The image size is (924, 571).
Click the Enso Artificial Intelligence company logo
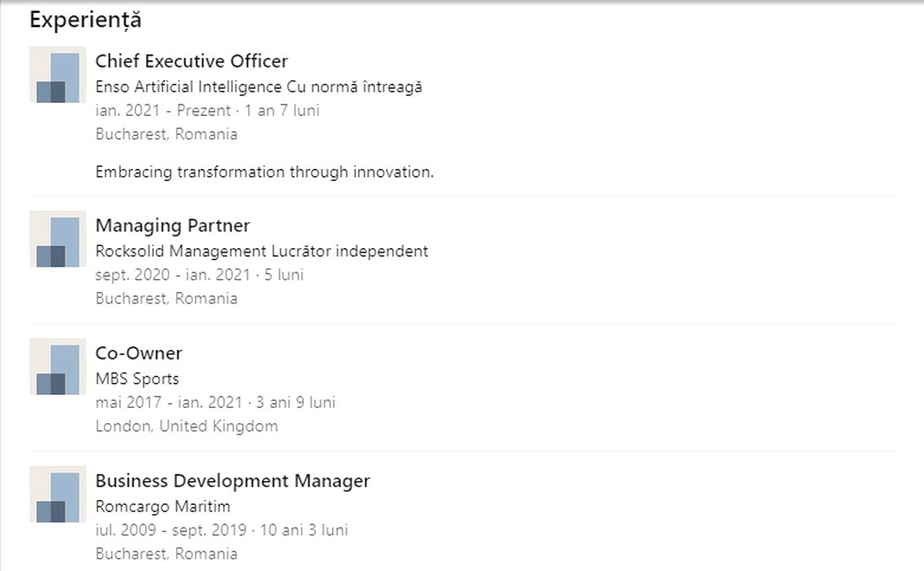pyautogui.click(x=58, y=75)
